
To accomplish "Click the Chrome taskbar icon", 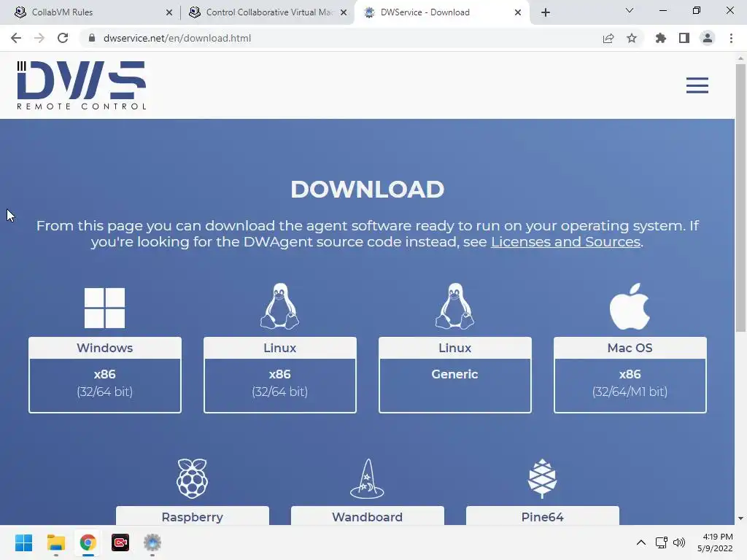I will (88, 542).
